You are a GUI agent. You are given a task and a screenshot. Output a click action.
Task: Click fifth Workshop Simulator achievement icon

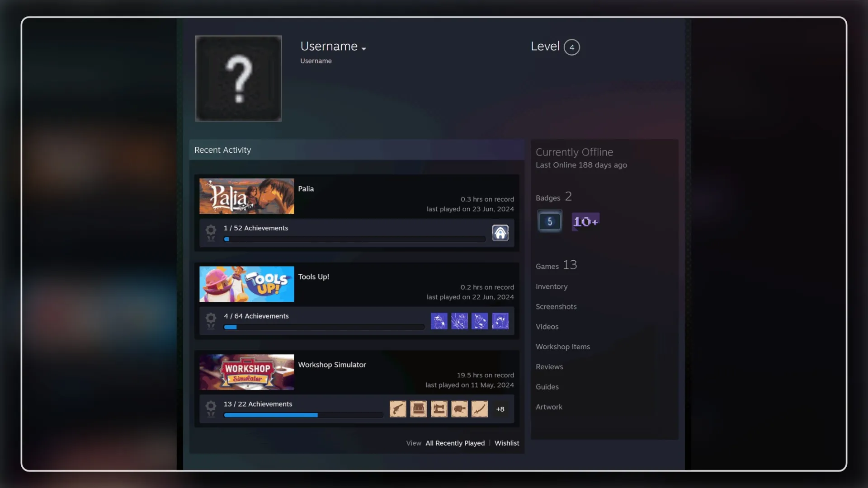480,409
